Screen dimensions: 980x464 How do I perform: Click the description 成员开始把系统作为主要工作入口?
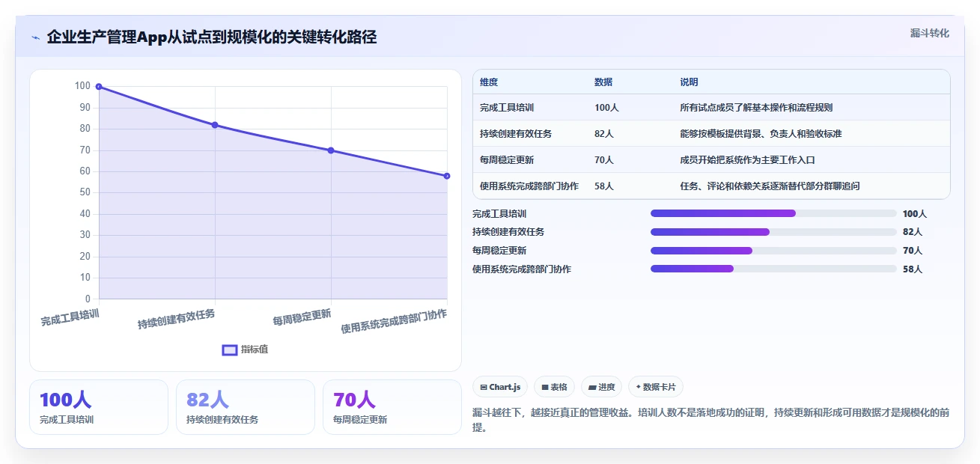click(747, 160)
